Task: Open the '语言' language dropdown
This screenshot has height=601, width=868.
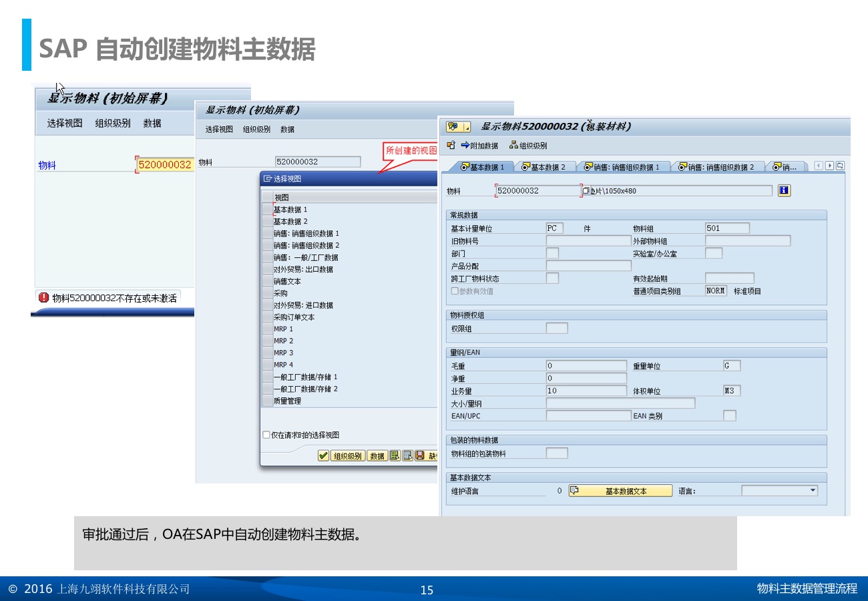Action: (x=813, y=490)
